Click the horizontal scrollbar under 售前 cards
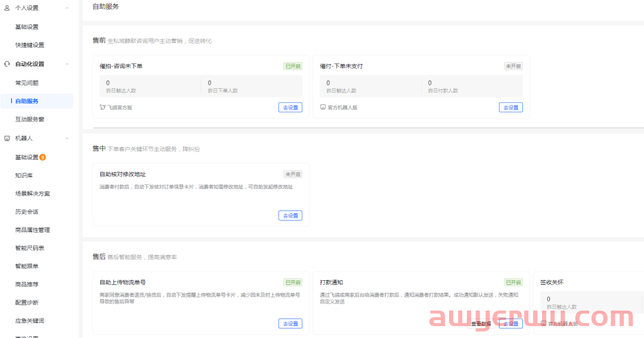Image resolution: width=644 pixels, height=338 pixels. [369, 128]
